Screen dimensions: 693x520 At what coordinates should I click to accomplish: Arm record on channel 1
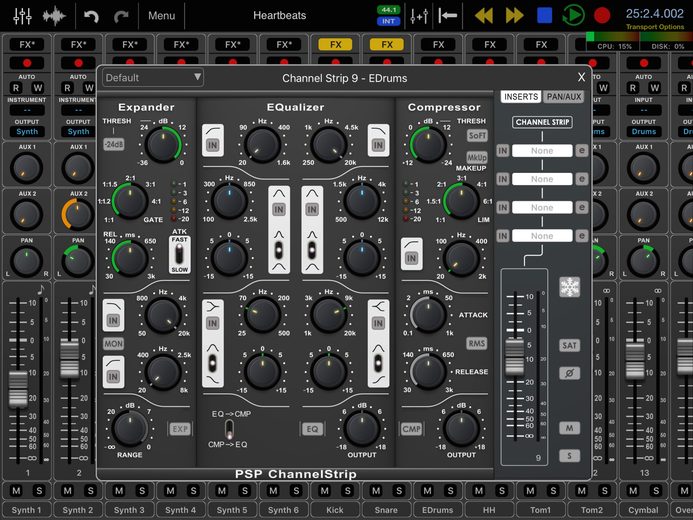pos(27,63)
